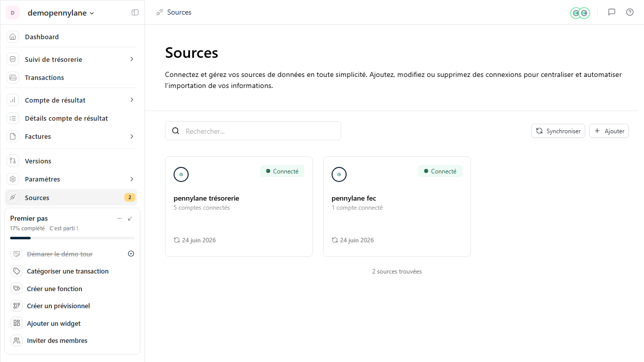
Task: Click the "pennylane trésorerie" card title
Action: pos(206,198)
